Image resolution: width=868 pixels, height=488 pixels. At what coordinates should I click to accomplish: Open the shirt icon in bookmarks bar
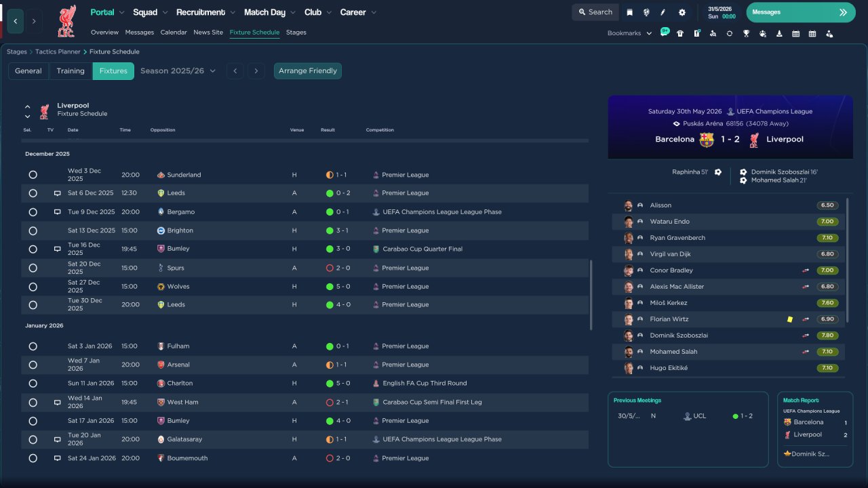pos(680,33)
